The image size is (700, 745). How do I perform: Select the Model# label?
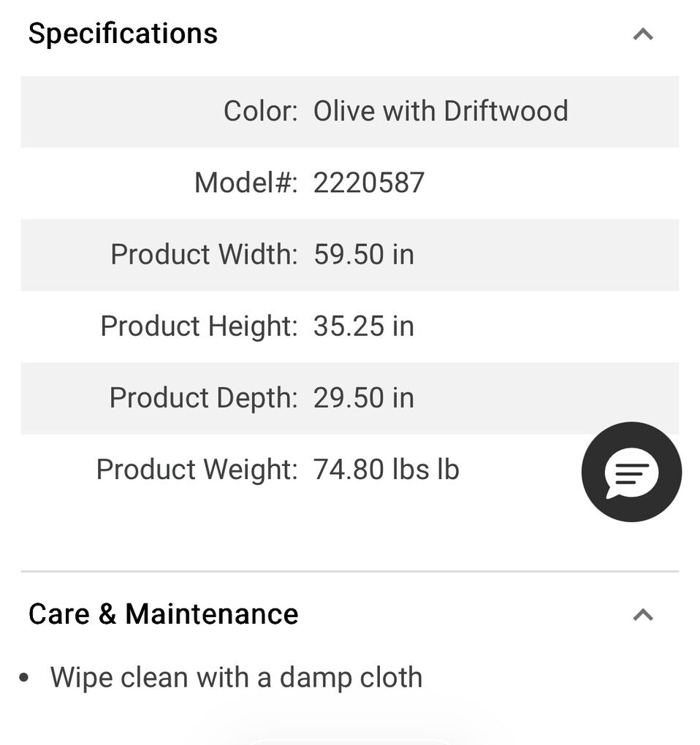click(246, 183)
